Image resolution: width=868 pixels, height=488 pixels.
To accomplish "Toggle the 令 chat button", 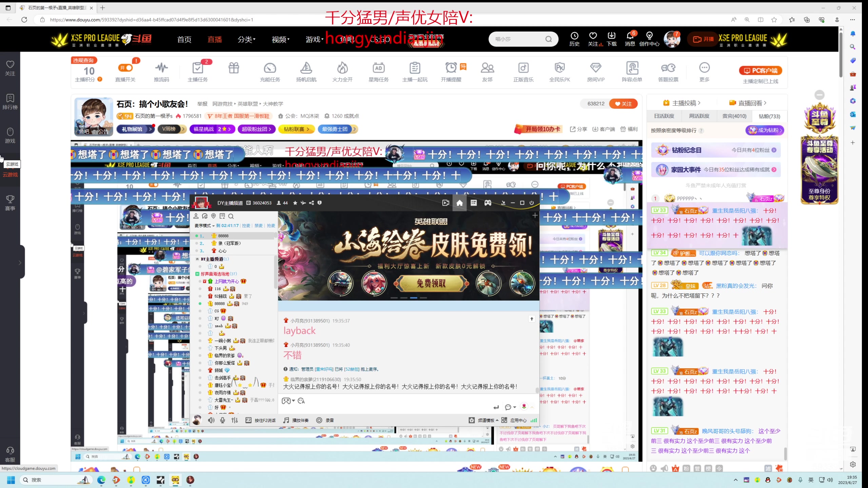I will point(719,468).
